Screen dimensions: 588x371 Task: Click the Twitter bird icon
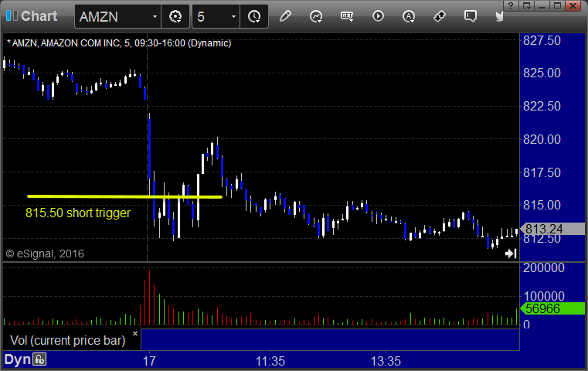499,16
